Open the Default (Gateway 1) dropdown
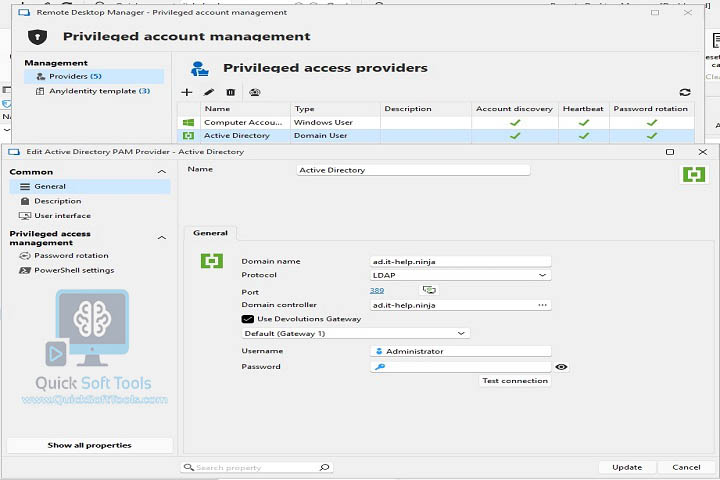The image size is (720, 480). [x=355, y=333]
